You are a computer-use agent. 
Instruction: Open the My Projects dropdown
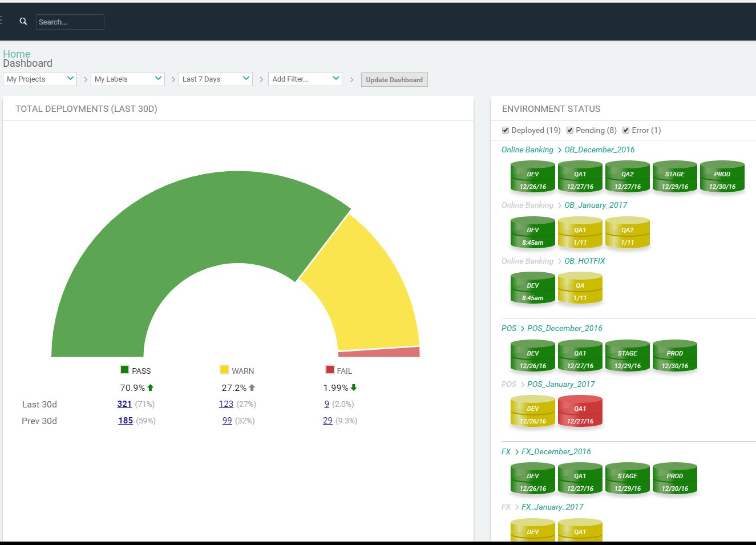(40, 79)
